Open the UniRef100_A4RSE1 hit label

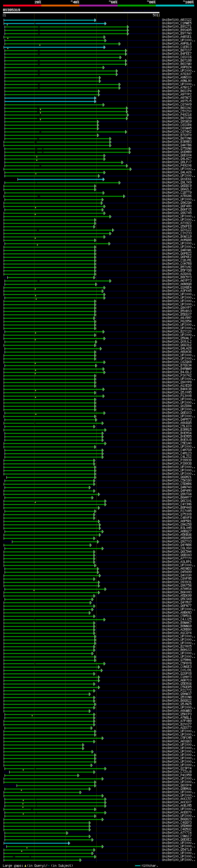point(177,37)
